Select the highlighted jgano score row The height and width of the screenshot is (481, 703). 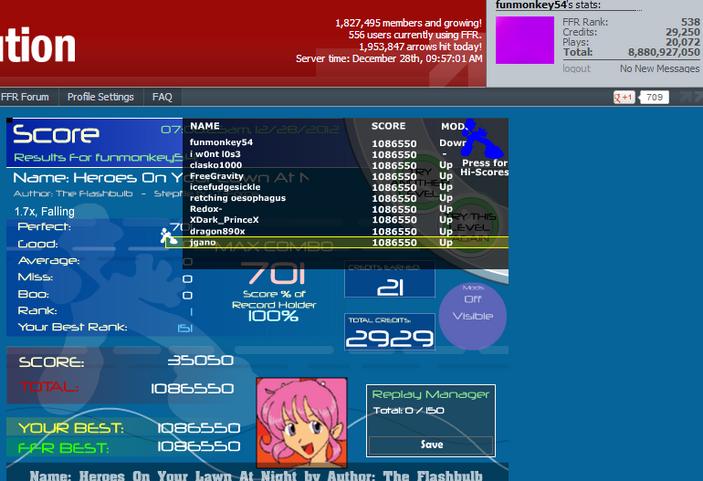pyautogui.click(x=337, y=243)
